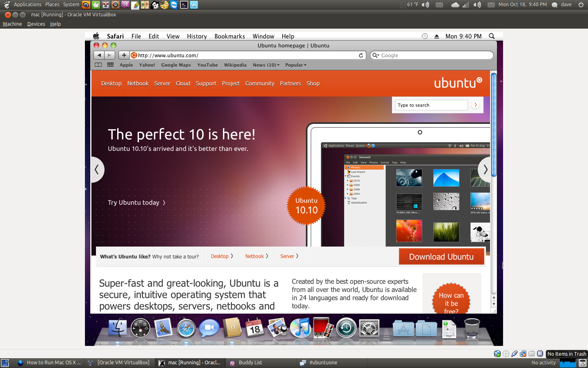Launch Photo Booth from the dock
This screenshot has height=368, width=588.
(x=323, y=328)
